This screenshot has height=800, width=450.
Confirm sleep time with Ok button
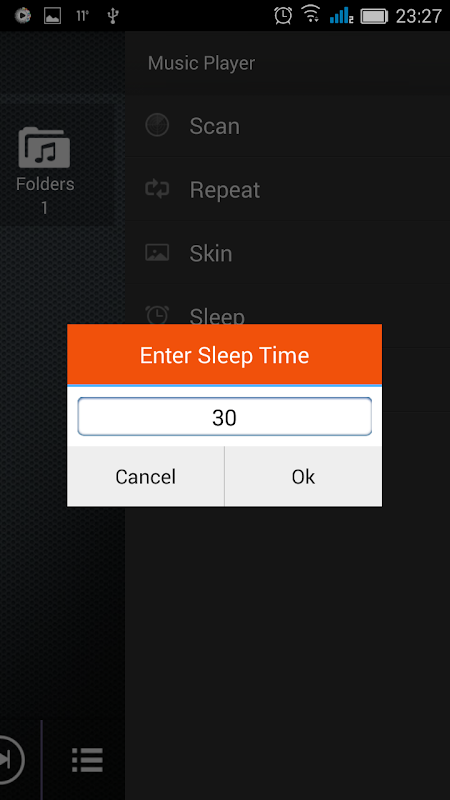[304, 477]
